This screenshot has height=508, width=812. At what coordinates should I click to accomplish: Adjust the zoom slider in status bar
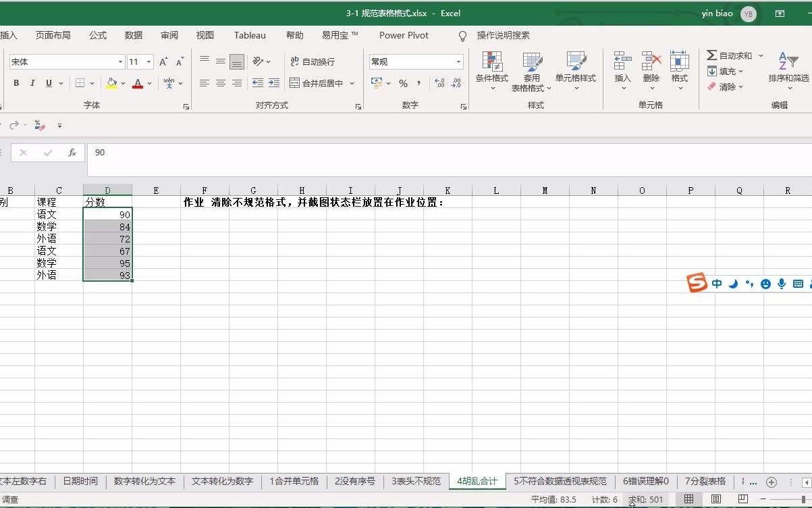(803, 499)
